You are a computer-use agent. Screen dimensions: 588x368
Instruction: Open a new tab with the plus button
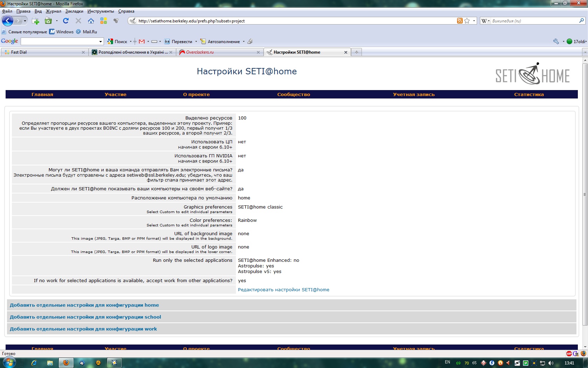pos(357,52)
